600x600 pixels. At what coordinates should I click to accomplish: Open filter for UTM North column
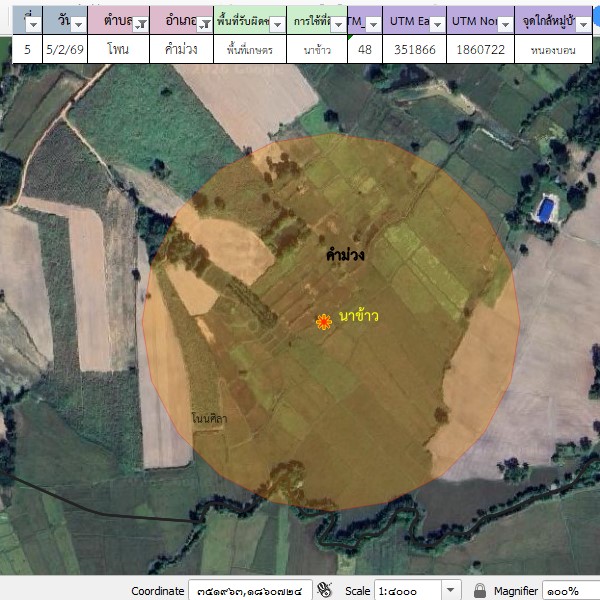[506, 23]
